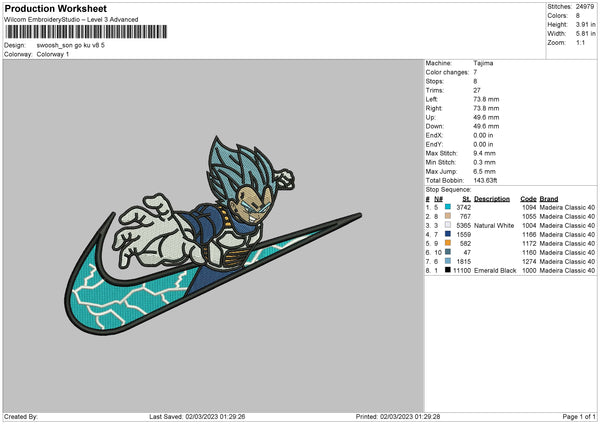Click the 'EndY:' label
The image size is (600, 424).
(434, 144)
